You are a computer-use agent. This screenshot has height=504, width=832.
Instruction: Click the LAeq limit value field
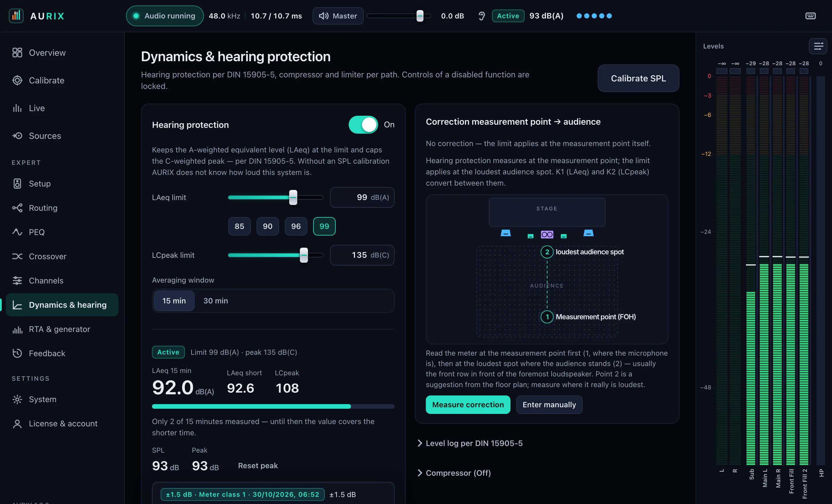click(362, 197)
